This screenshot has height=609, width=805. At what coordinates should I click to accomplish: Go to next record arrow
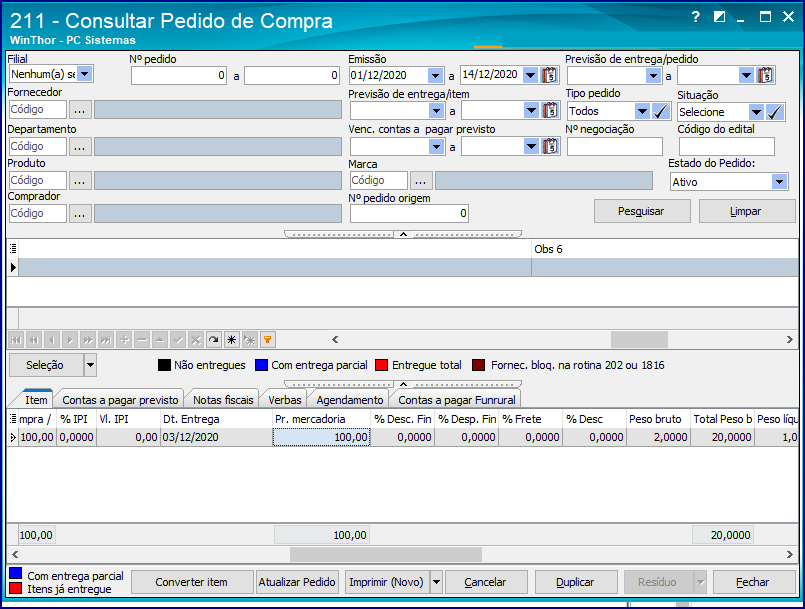pyautogui.click(x=70, y=339)
